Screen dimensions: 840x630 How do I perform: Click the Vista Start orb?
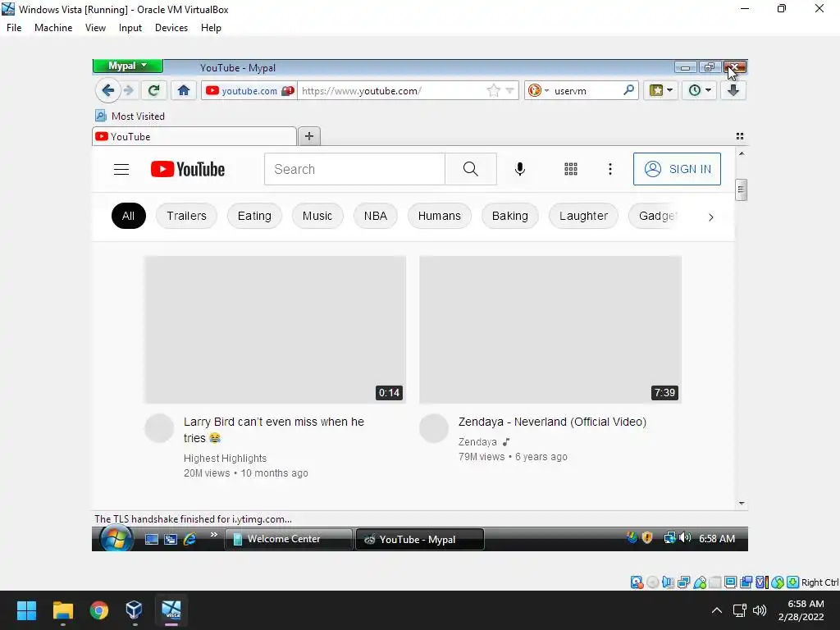point(116,538)
